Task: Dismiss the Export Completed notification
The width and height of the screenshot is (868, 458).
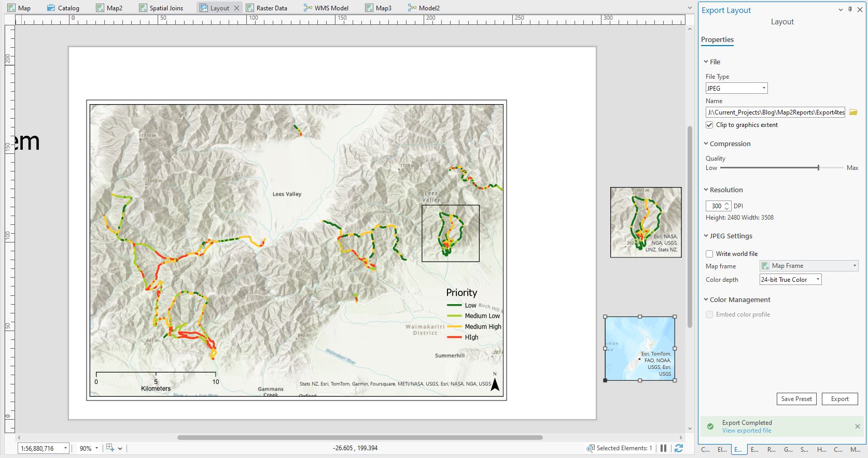Action: coord(857,426)
